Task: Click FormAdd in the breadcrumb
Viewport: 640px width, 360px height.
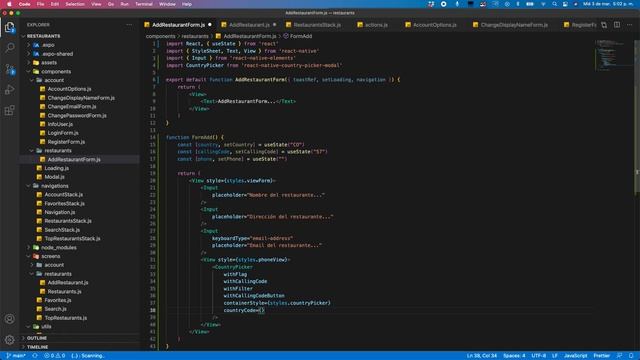Action: (301, 36)
